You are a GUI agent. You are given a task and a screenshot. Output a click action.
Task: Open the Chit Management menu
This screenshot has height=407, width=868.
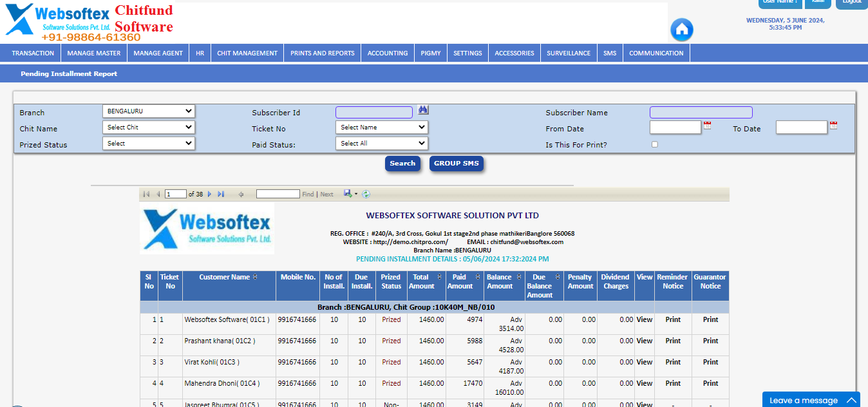click(247, 53)
